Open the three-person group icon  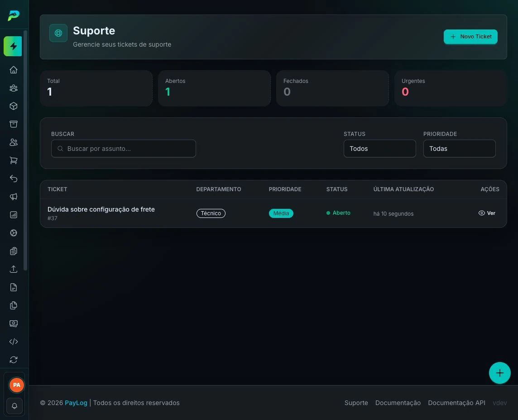pos(14,88)
